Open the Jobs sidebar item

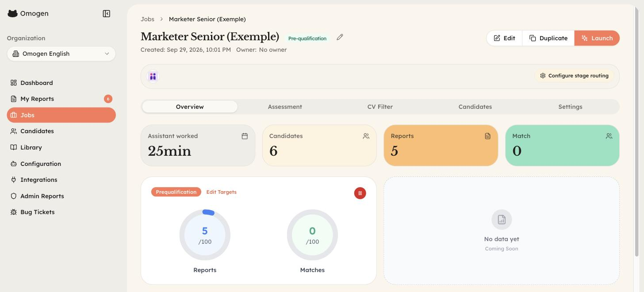(61, 115)
